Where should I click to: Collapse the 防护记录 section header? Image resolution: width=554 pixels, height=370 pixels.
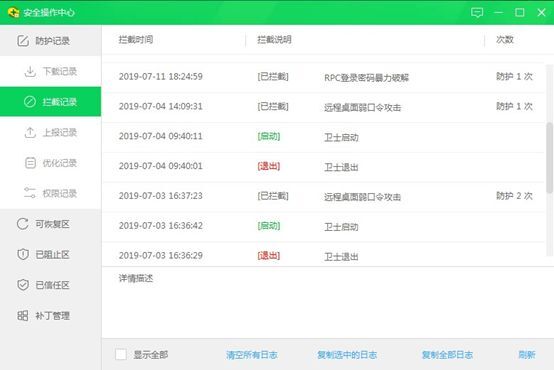[x=51, y=41]
